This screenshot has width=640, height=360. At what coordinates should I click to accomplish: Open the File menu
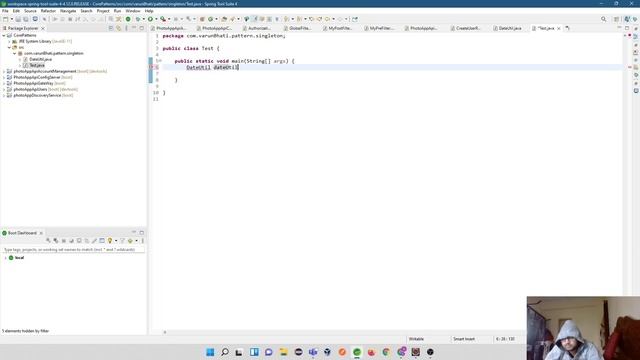tap(5, 11)
